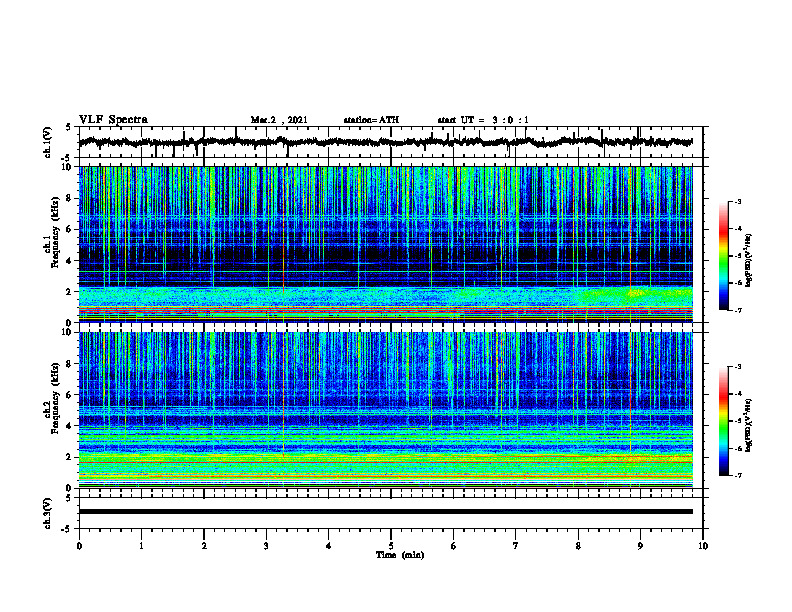
Task: Select the date text "Mar.2 , 2021"
Action: pos(279,120)
